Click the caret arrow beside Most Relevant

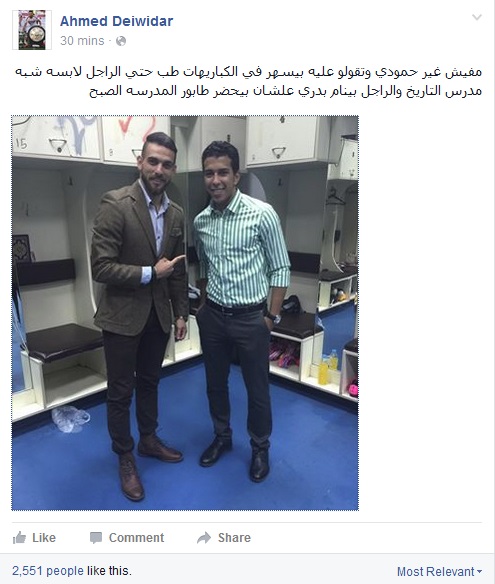click(479, 571)
